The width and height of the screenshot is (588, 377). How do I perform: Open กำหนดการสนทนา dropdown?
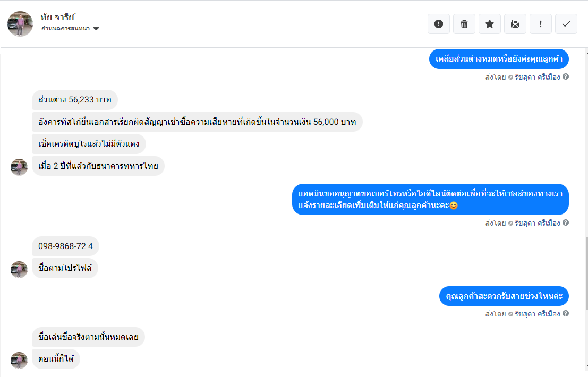point(71,29)
